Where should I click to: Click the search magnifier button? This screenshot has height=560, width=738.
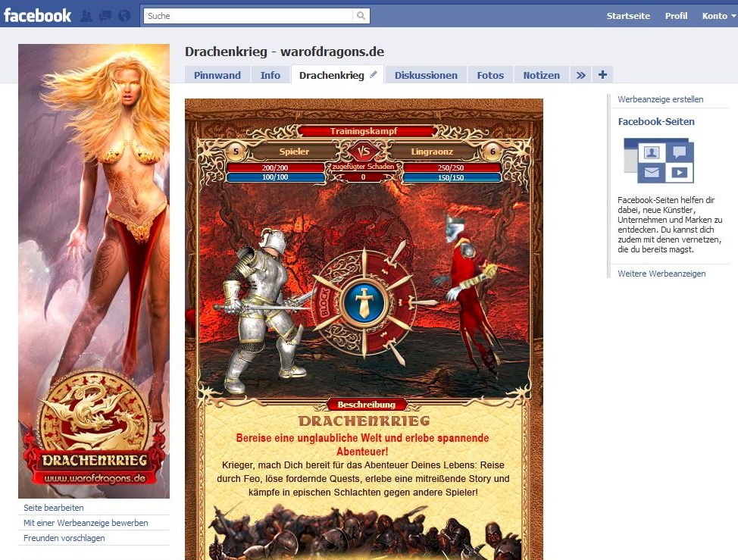[361, 15]
